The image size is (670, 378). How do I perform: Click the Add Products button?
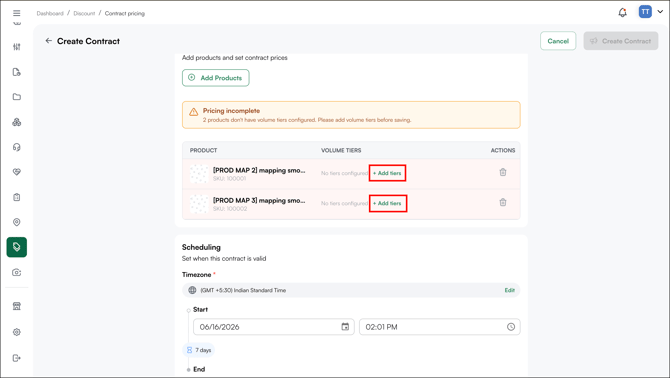216,78
